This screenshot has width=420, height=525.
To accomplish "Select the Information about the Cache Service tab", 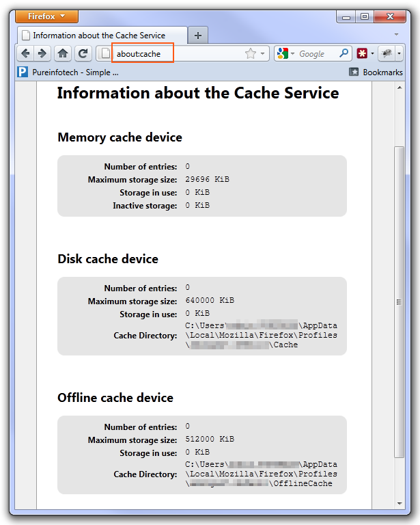I will coord(102,35).
